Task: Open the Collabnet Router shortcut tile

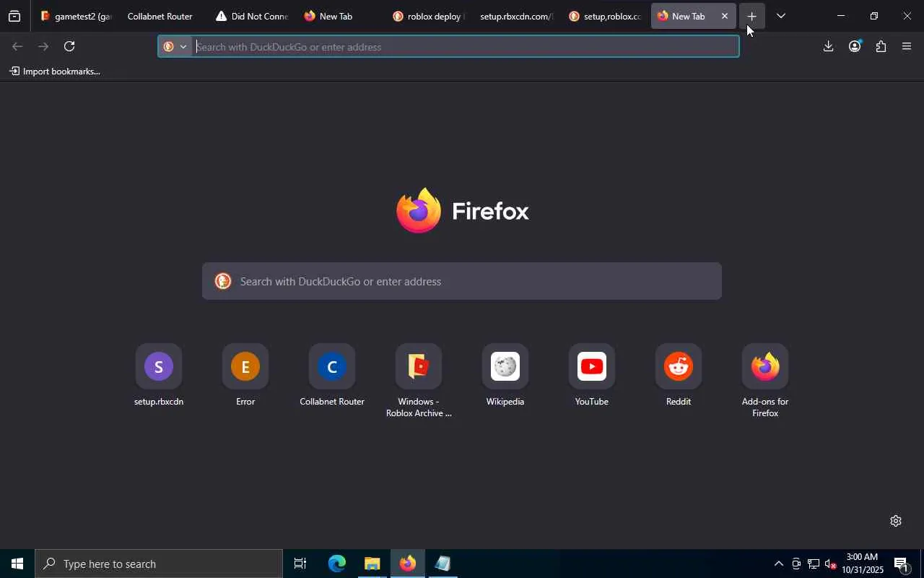Action: (x=332, y=376)
